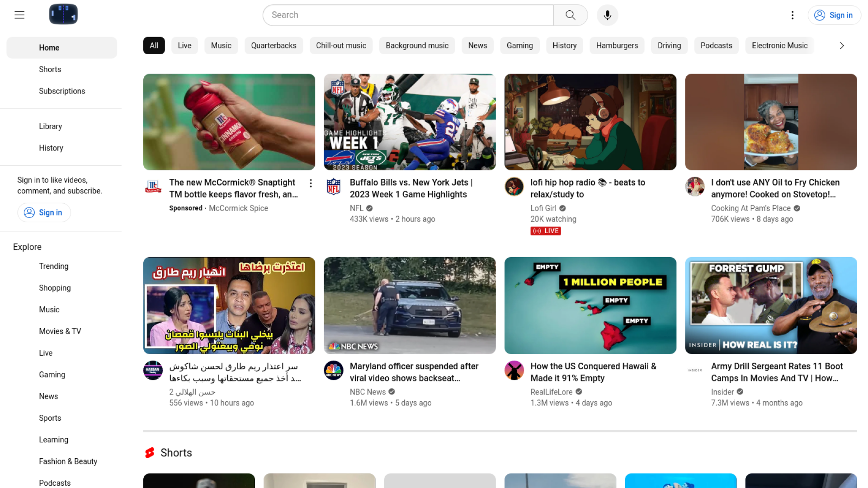Image resolution: width=868 pixels, height=488 pixels.
Task: Click the magnifier search button
Action: [571, 15]
